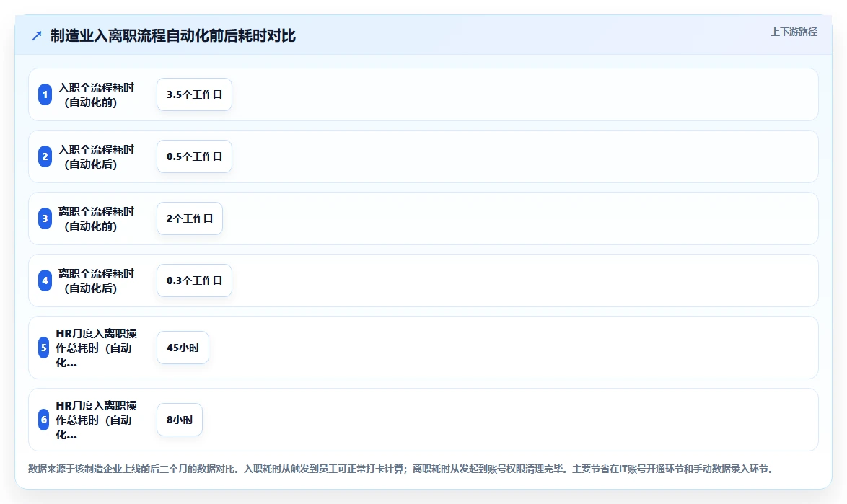Click step badge number 3
847x504 pixels.
[x=45, y=218]
